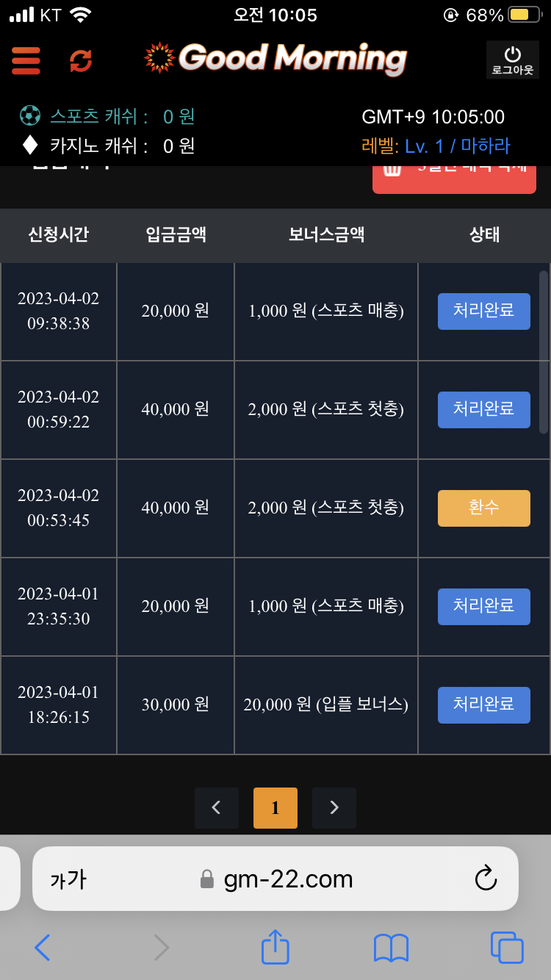551x980 pixels.
Task: Reload the page using the address bar icon
Action: point(486,879)
